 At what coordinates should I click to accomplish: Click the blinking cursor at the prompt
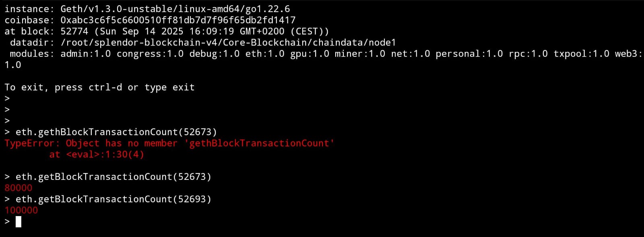pos(18,222)
